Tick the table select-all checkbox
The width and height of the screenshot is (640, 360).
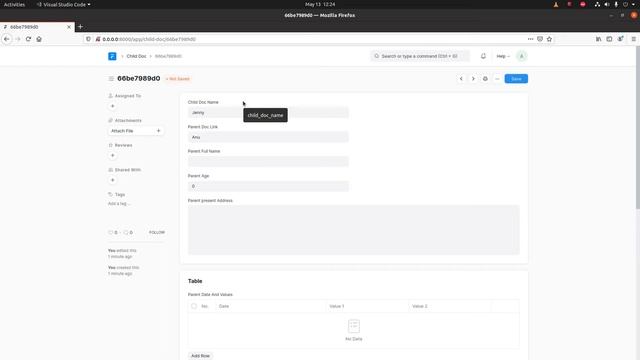click(x=194, y=306)
